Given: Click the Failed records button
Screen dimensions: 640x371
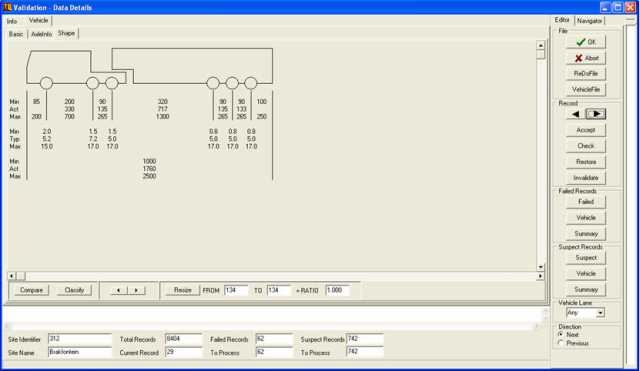Looking at the screenshot, I should [x=586, y=202].
